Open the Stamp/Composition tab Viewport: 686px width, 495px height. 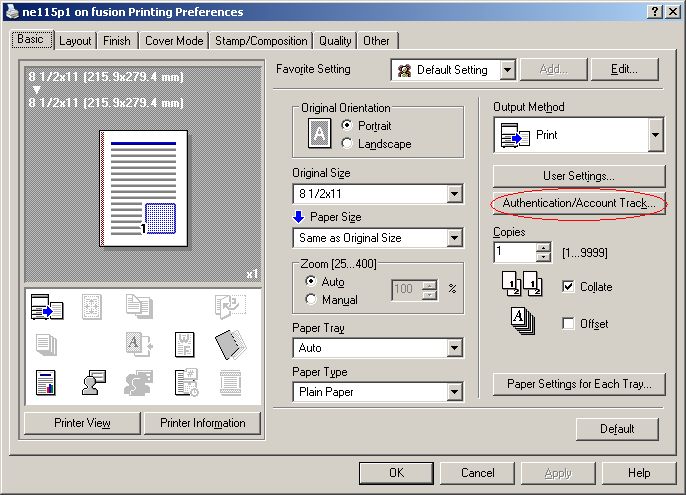(x=261, y=41)
